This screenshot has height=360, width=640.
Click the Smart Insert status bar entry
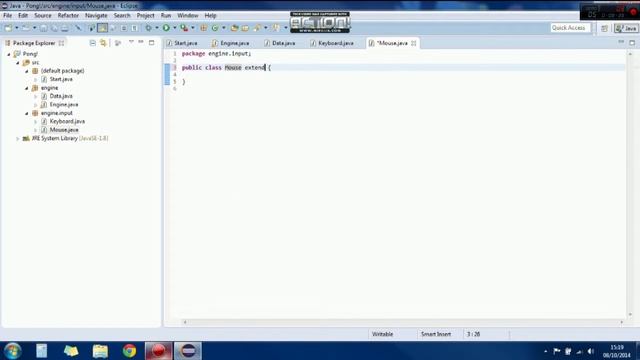(436, 334)
